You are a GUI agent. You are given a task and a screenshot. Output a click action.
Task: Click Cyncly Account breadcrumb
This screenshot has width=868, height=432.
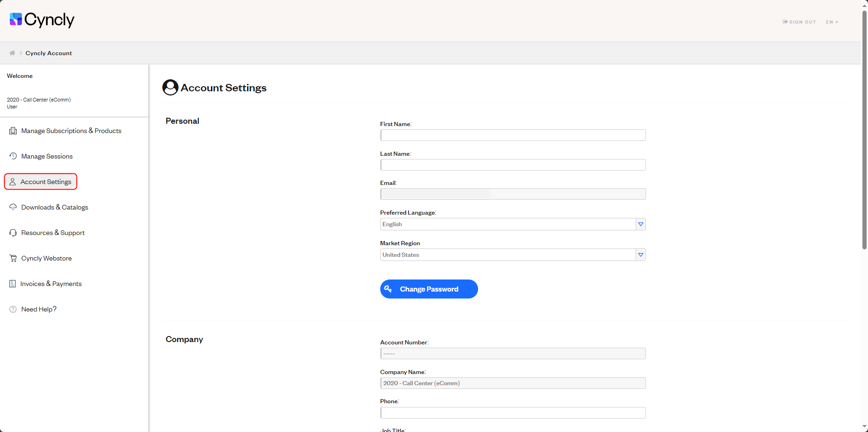(49, 53)
